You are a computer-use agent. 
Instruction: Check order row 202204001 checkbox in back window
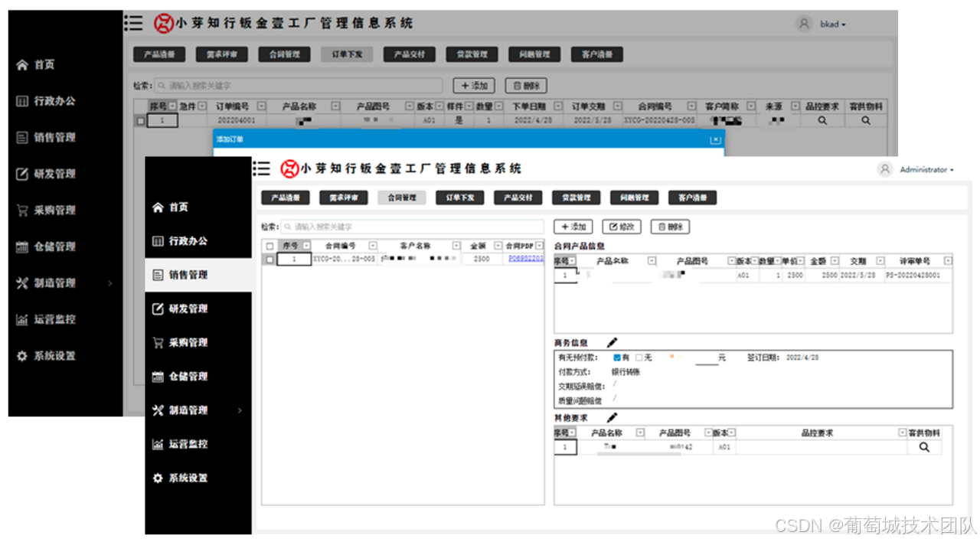tap(139, 120)
